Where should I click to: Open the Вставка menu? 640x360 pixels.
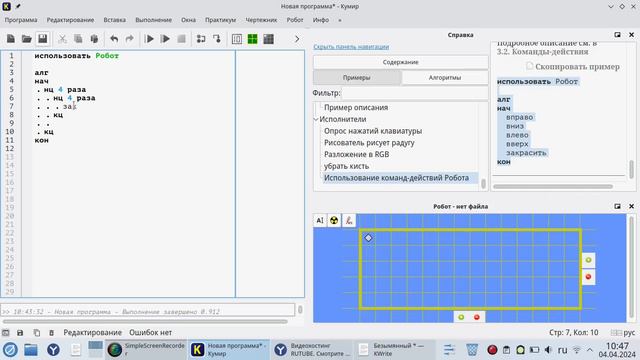pyautogui.click(x=114, y=20)
